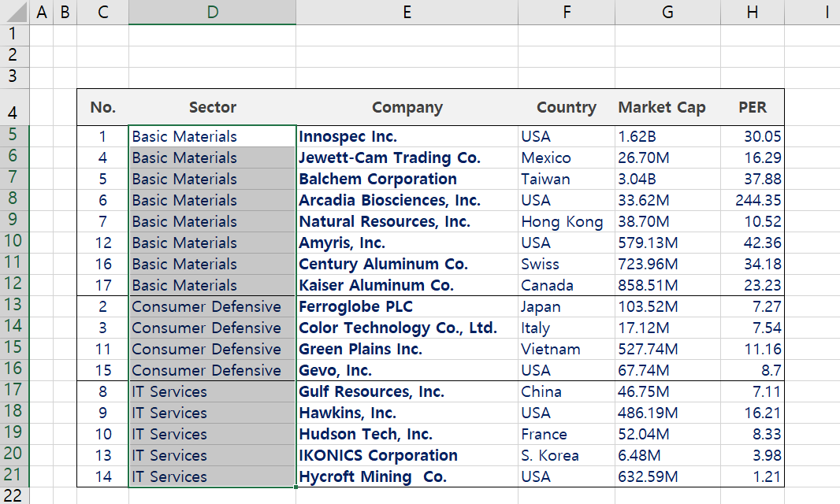Click the 1.62B market cap cell

click(x=667, y=136)
